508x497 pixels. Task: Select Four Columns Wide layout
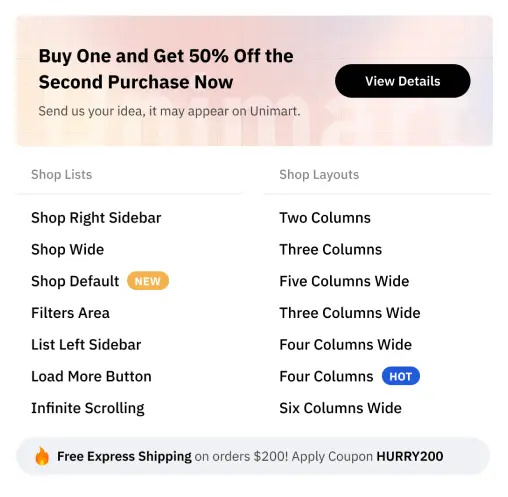tap(345, 344)
